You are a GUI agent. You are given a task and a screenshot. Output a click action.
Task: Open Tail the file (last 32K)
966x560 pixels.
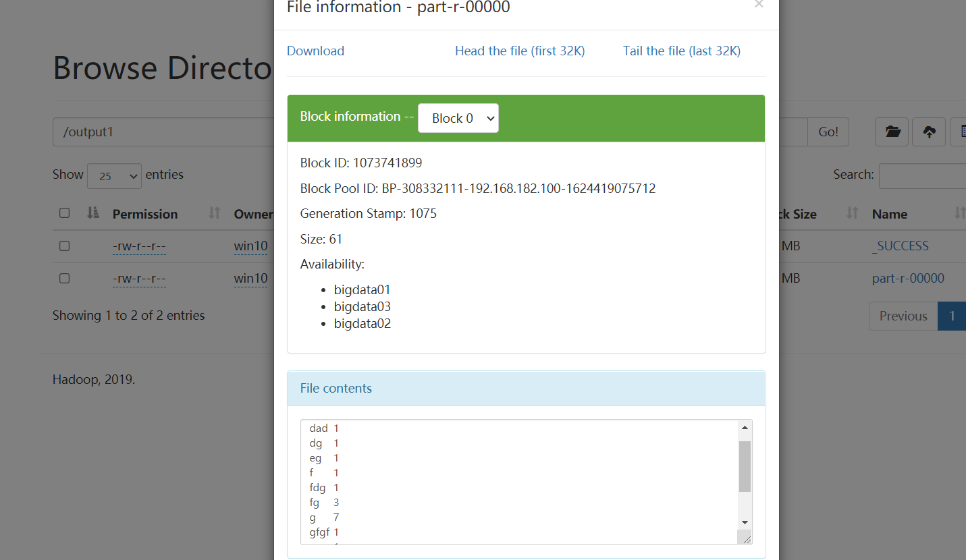point(682,51)
